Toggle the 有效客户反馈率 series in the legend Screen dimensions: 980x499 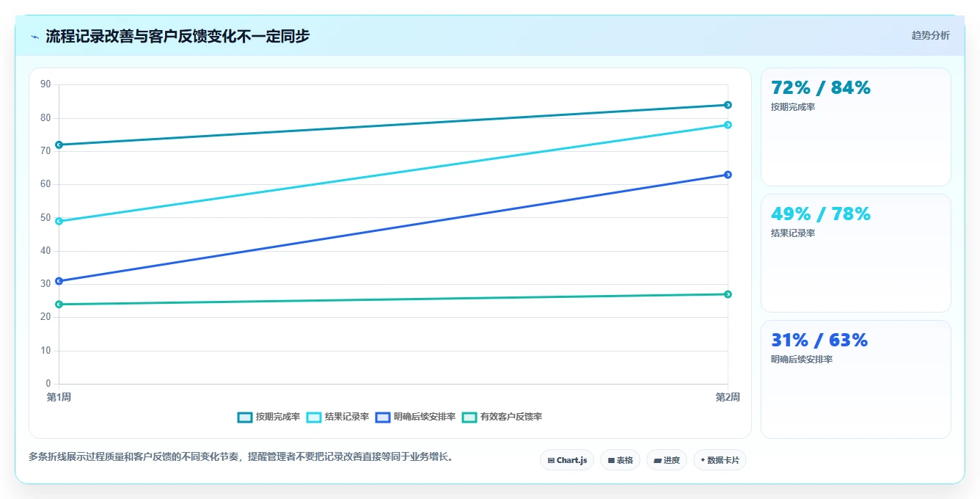pyautogui.click(x=502, y=417)
